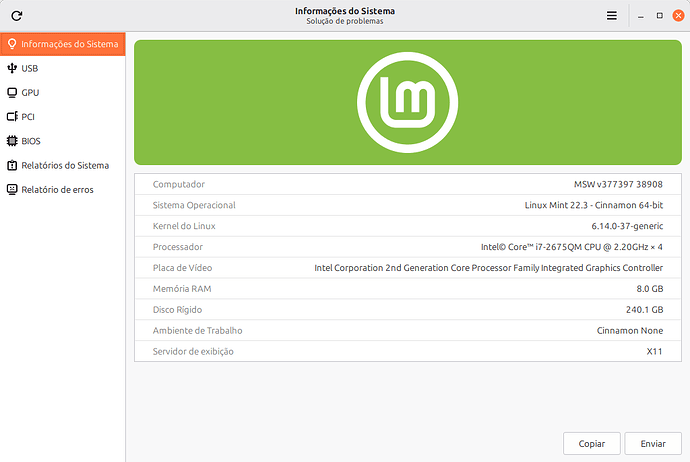
Task: Switch to the Relatórios do Sistema section
Action: tap(65, 165)
